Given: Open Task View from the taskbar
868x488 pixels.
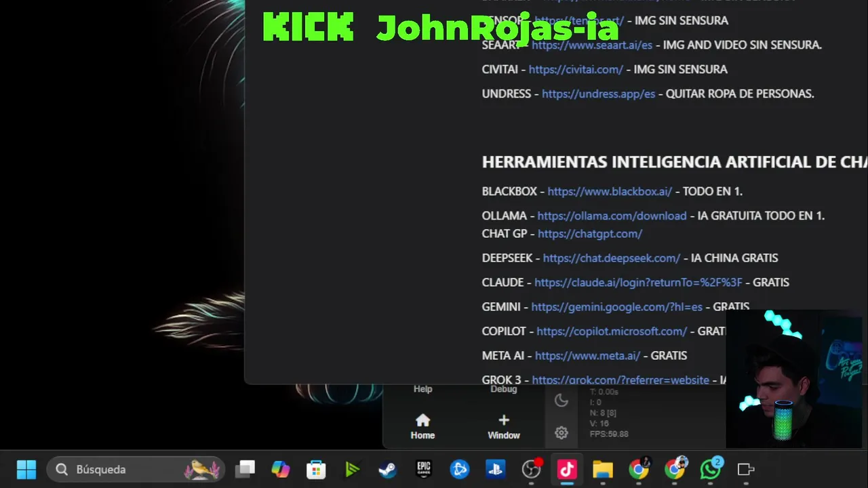Looking at the screenshot, I should pyautogui.click(x=245, y=469).
